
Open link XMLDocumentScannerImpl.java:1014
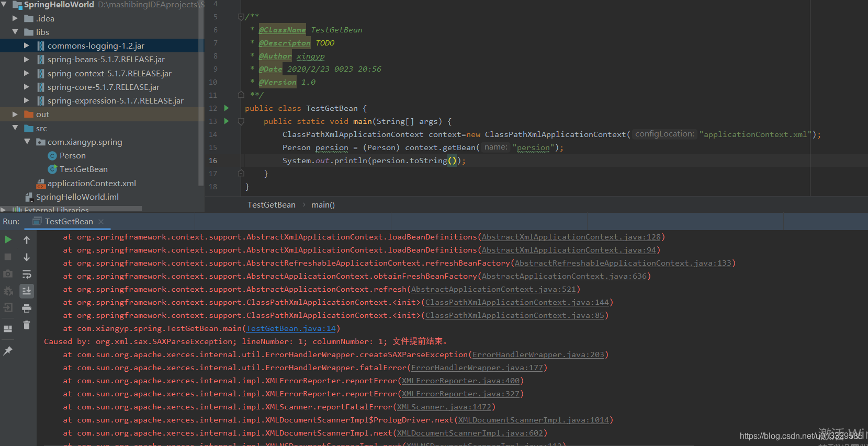(x=534, y=420)
